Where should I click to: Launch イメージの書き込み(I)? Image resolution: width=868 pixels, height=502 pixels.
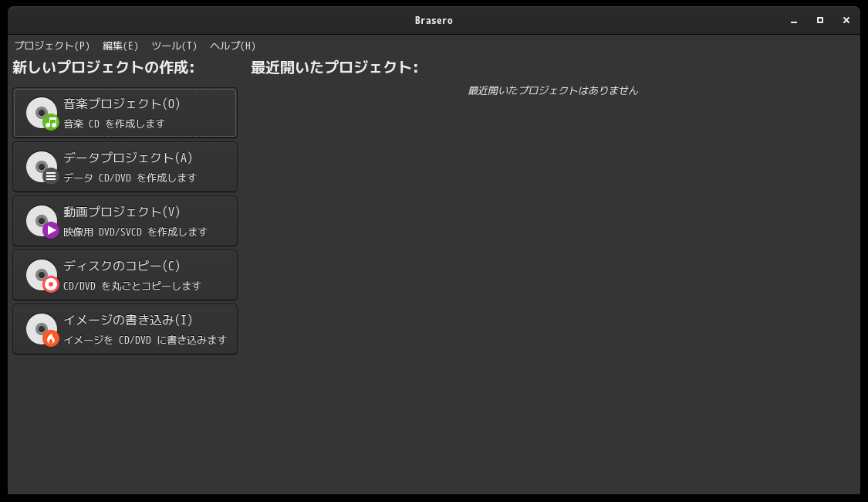coord(125,328)
